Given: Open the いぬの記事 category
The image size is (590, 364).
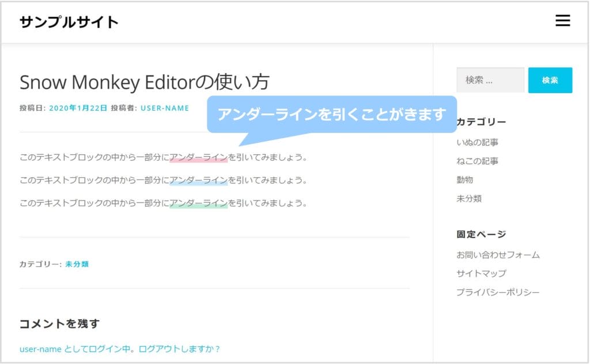Looking at the screenshot, I should coord(477,142).
